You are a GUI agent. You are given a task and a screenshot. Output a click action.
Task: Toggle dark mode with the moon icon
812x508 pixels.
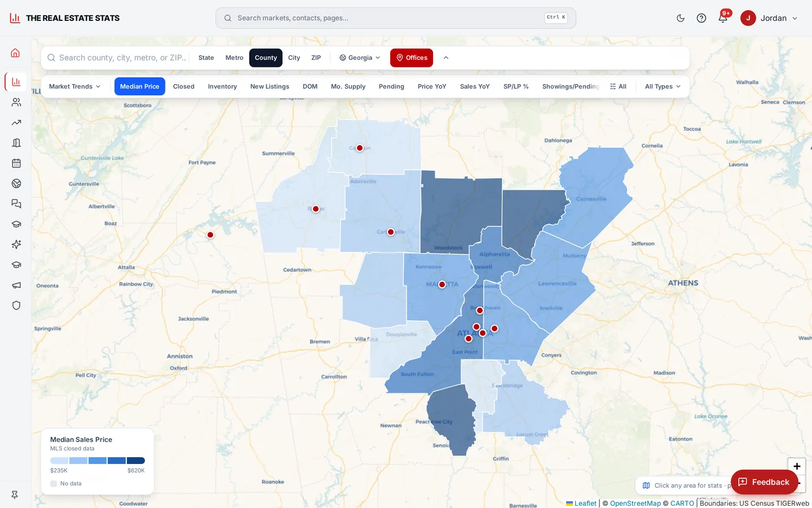point(681,18)
